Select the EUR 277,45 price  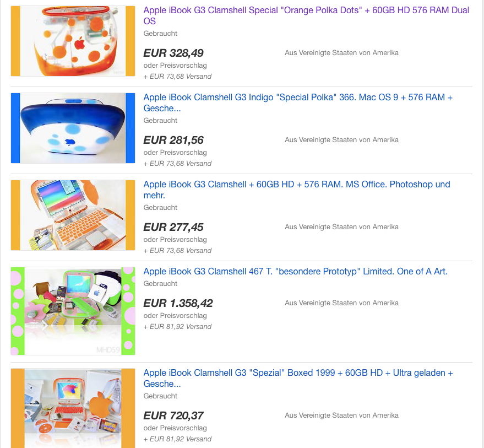click(x=173, y=227)
